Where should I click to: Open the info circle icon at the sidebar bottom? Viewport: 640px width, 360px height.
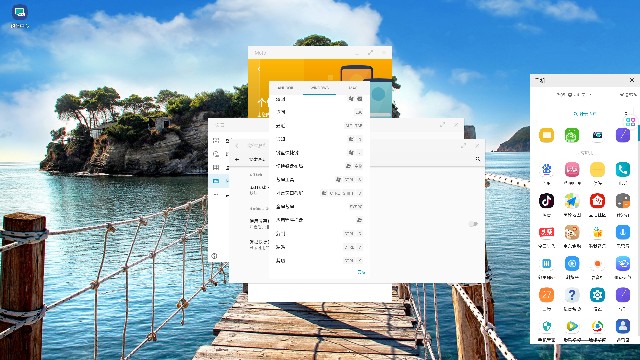click(x=214, y=256)
